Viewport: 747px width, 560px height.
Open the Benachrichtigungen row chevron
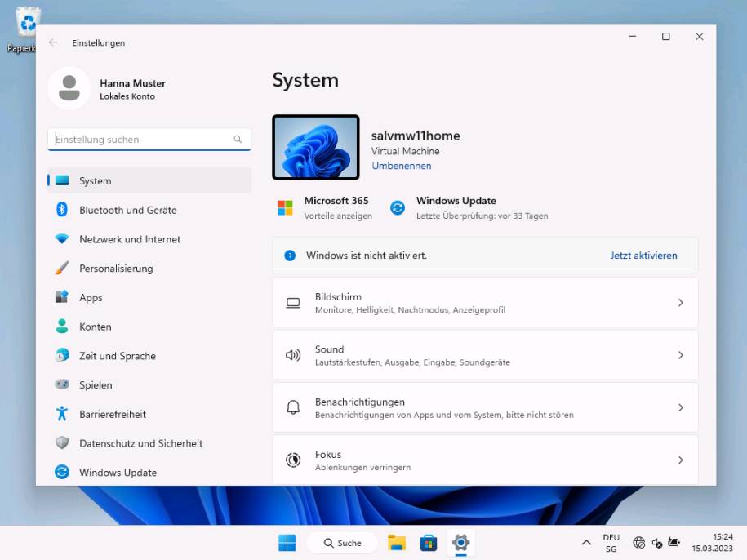(680, 407)
